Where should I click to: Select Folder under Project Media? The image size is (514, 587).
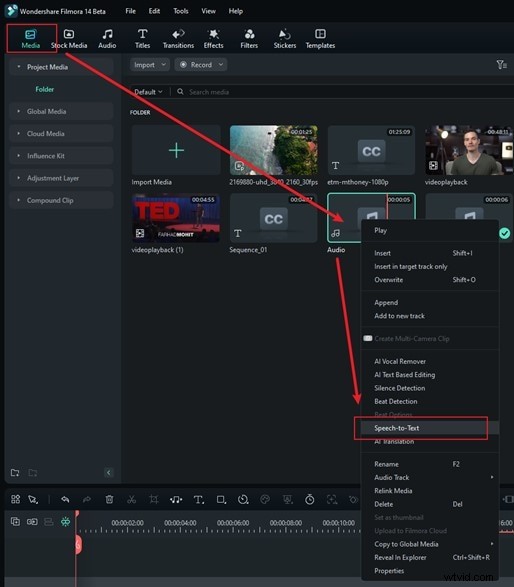click(45, 89)
